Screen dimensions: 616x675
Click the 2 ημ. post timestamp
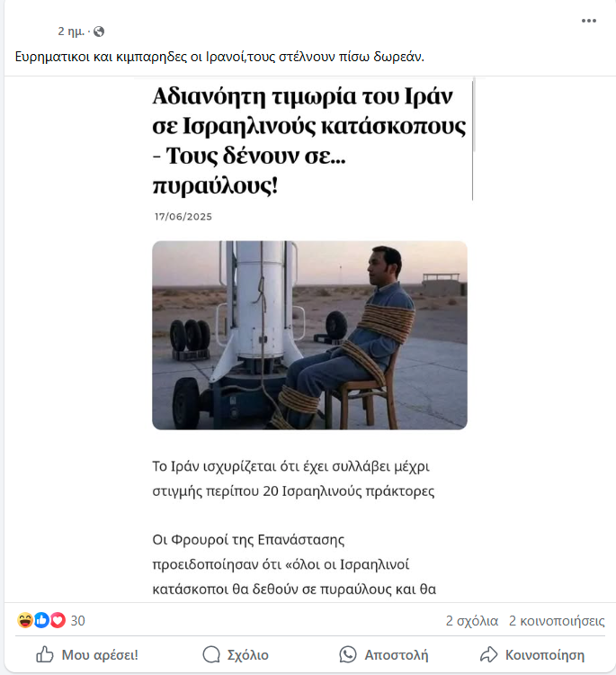point(71,31)
